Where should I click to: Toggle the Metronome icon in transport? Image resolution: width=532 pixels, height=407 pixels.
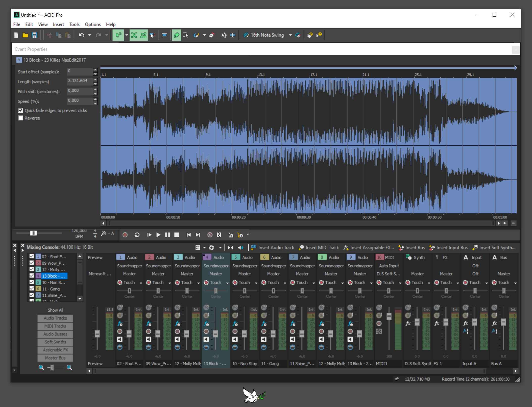pyautogui.click(x=231, y=235)
